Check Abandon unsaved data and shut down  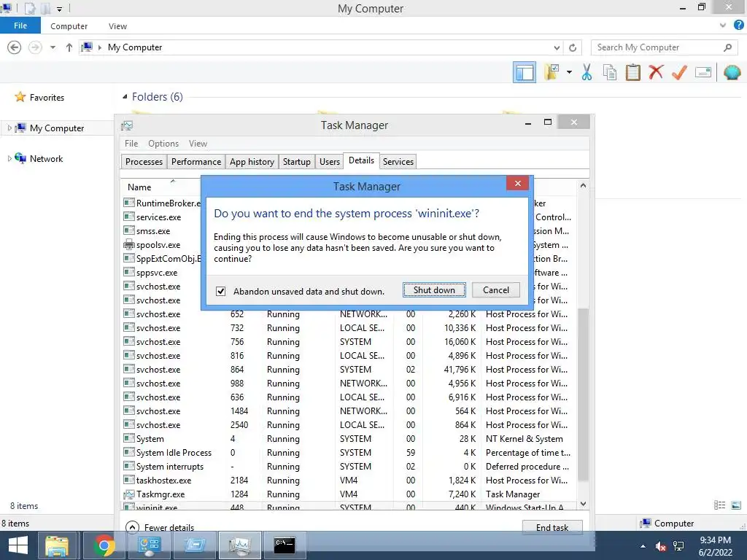pos(220,291)
